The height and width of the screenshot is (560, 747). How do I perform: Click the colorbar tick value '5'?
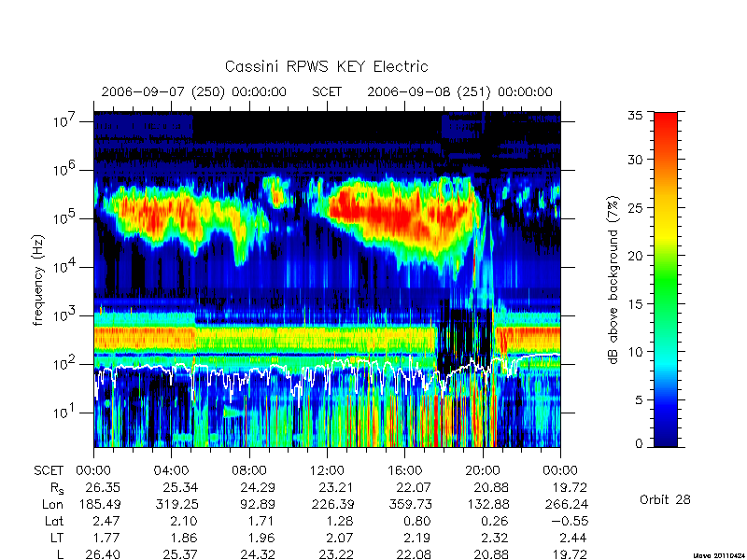point(639,399)
